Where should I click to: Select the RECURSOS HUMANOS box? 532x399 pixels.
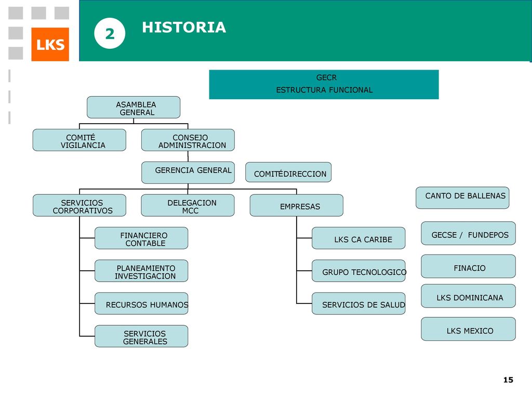coord(141,303)
